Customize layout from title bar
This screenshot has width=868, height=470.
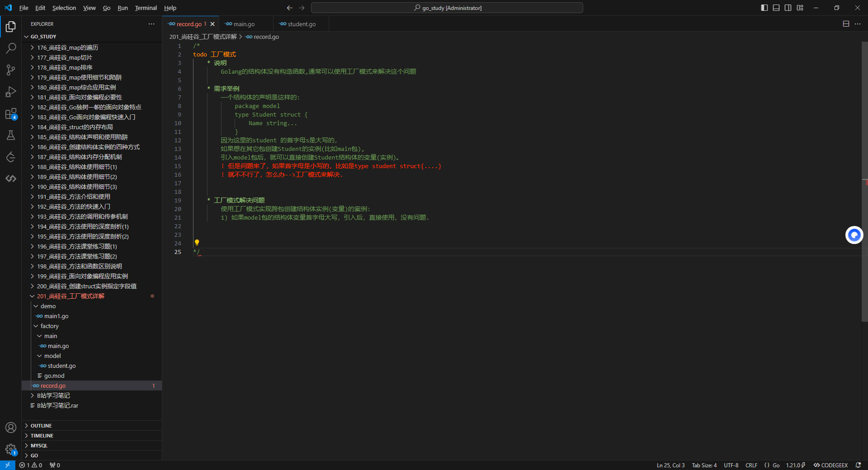(800, 8)
